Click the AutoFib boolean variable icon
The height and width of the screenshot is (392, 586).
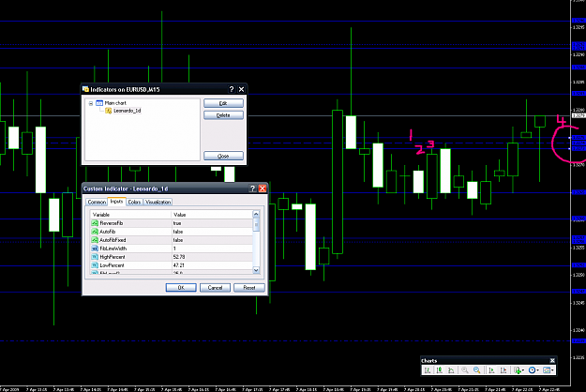[95, 232]
